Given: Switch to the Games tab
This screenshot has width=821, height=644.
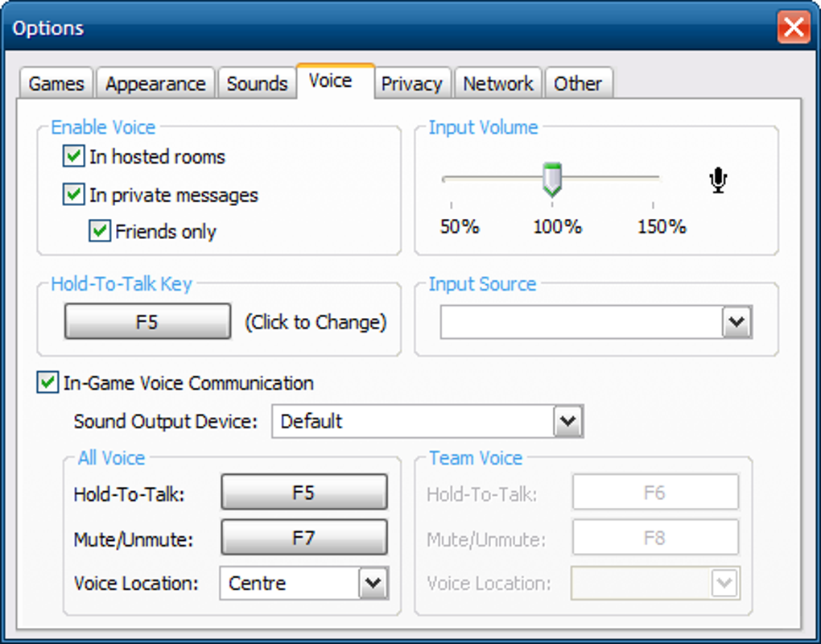Looking at the screenshot, I should (x=56, y=83).
